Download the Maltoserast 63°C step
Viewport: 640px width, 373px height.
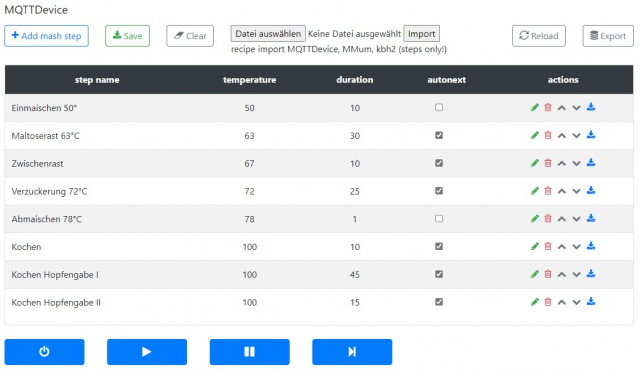coord(591,135)
